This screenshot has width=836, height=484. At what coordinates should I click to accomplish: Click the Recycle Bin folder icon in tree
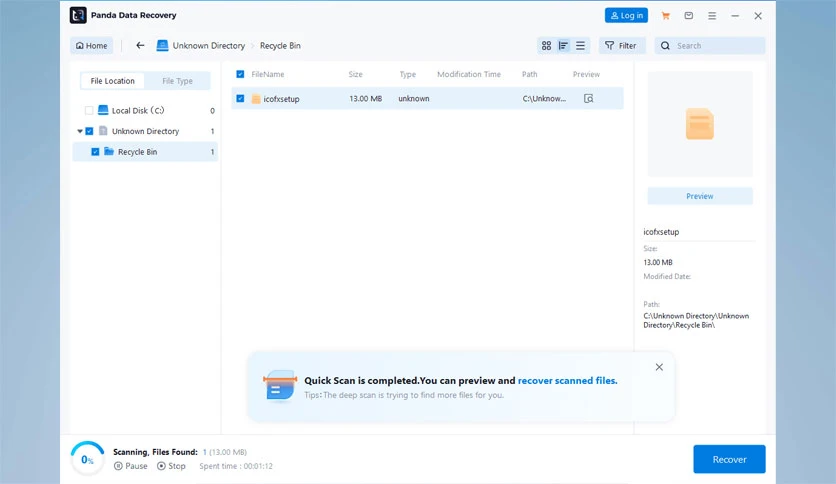pyautogui.click(x=109, y=151)
